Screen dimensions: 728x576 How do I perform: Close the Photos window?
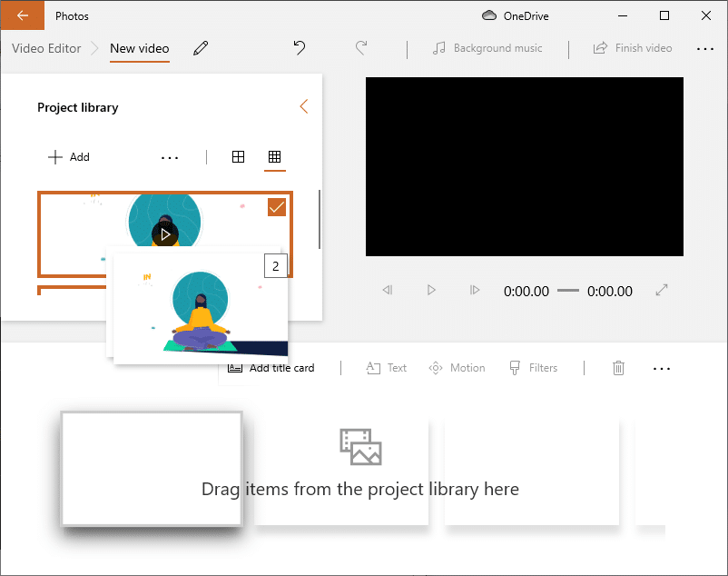click(x=705, y=15)
